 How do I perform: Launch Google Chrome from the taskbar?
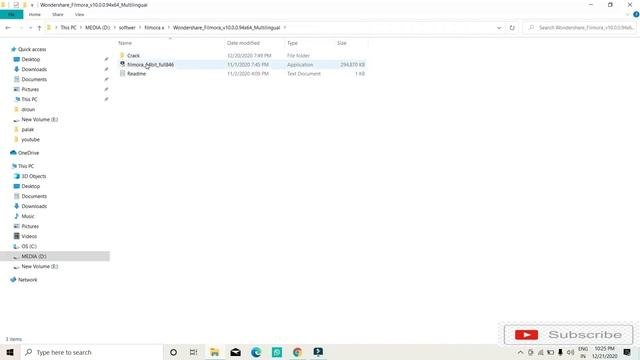point(298,352)
